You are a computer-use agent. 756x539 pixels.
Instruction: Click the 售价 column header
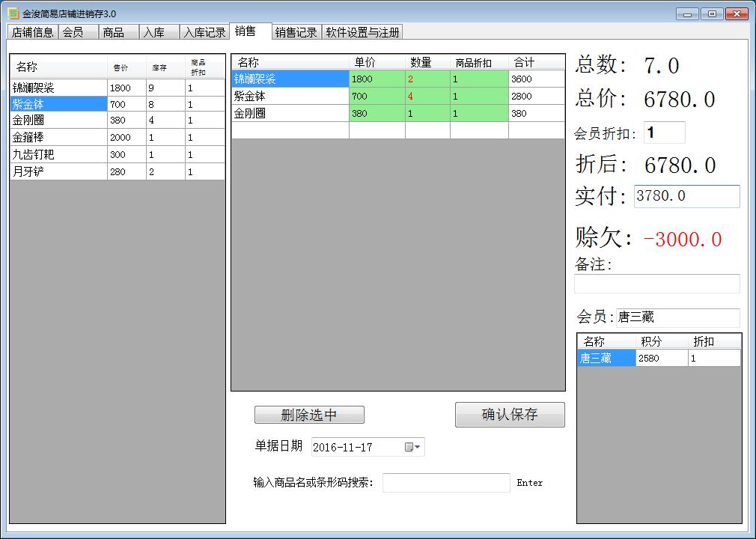[126, 67]
